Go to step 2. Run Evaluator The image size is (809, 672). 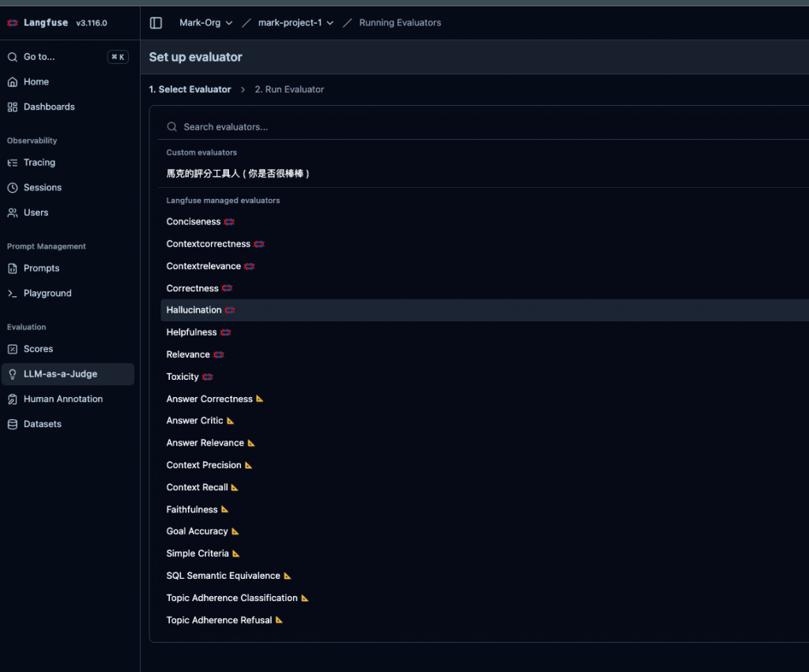[x=289, y=89]
